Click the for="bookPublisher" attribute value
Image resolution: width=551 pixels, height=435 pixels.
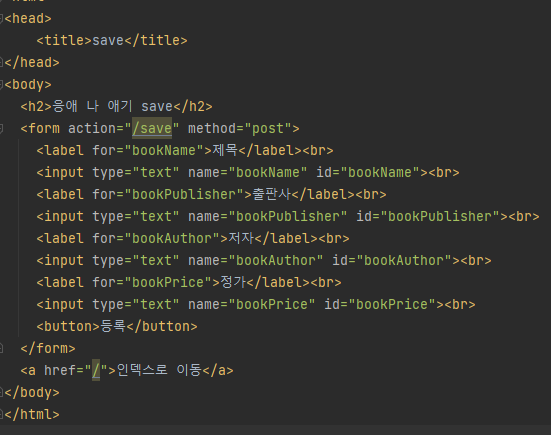pos(184,194)
